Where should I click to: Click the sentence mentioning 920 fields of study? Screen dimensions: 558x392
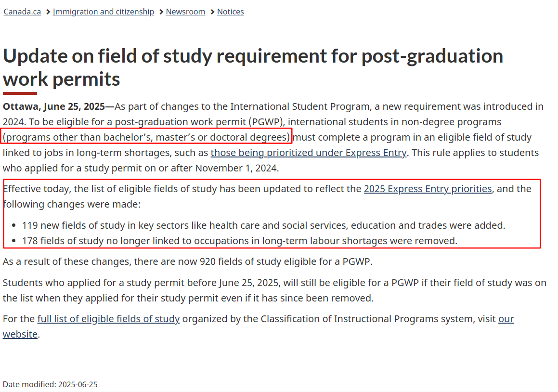click(188, 261)
